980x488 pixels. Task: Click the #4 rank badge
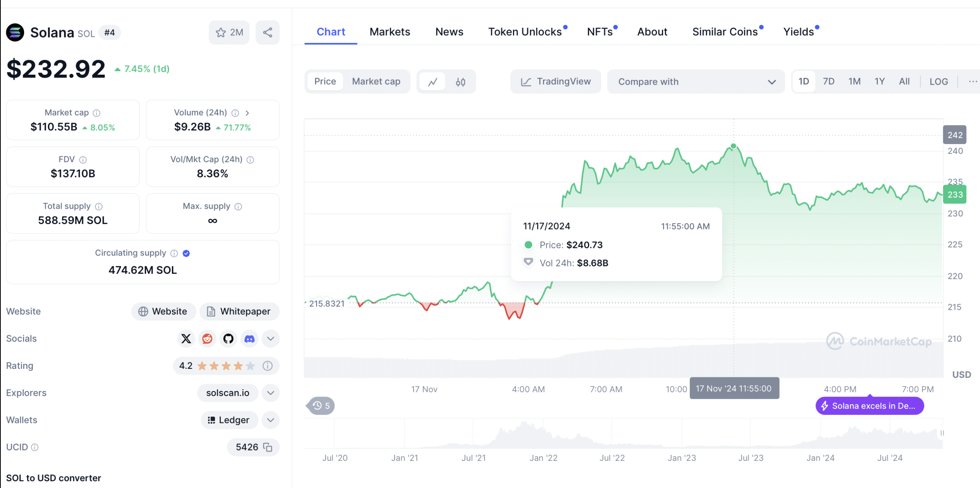point(109,33)
